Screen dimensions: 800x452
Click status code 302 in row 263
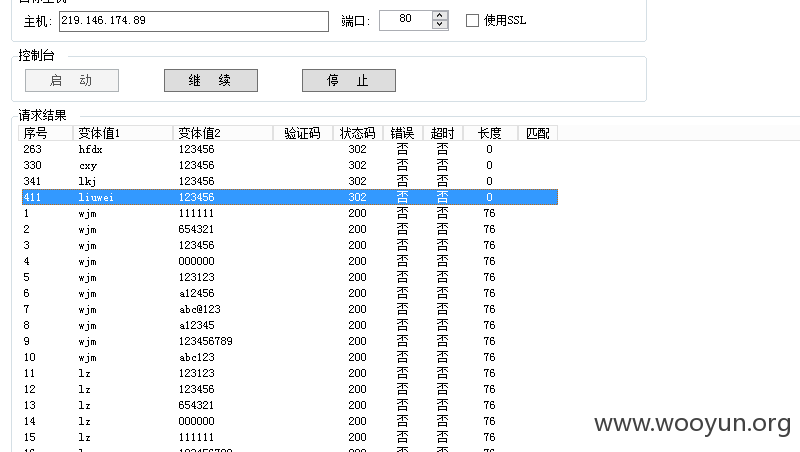[x=358, y=149]
